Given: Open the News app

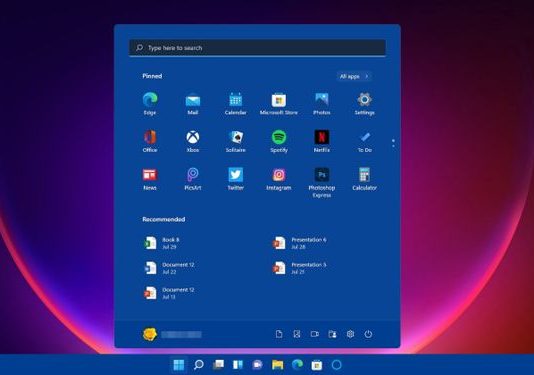Looking at the screenshot, I should click(150, 179).
